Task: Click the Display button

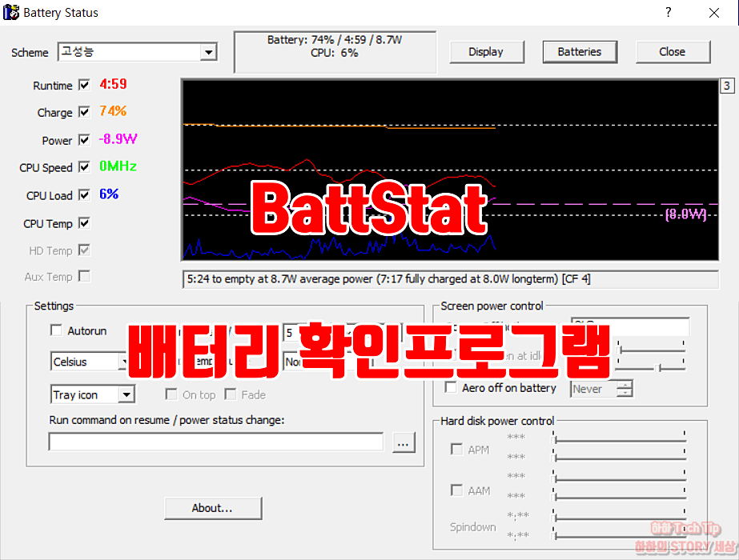Action: click(486, 52)
